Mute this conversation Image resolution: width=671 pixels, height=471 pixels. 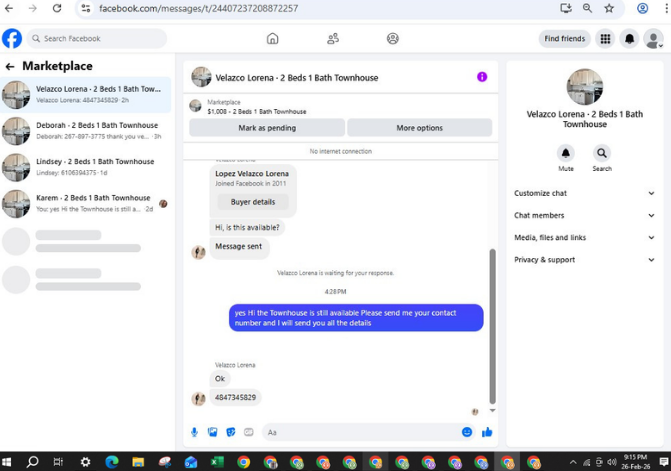point(566,153)
